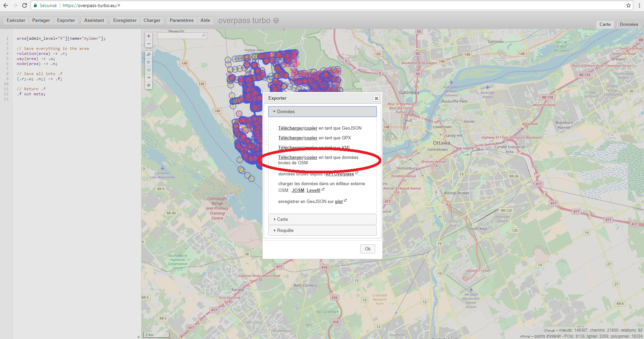Toggle wide map view arrow icon
Image resolution: width=644 pixels, height=339 pixels.
pyautogui.click(x=149, y=77)
